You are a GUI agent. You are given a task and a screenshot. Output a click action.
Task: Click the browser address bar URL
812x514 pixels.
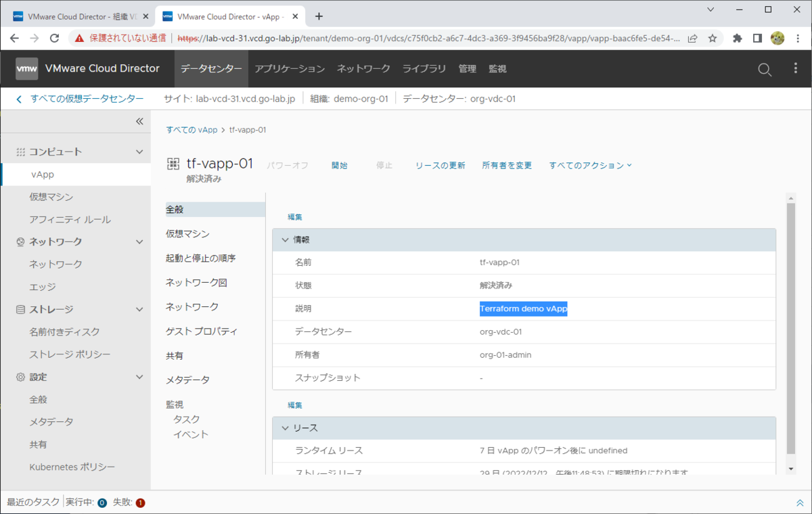tap(428, 39)
